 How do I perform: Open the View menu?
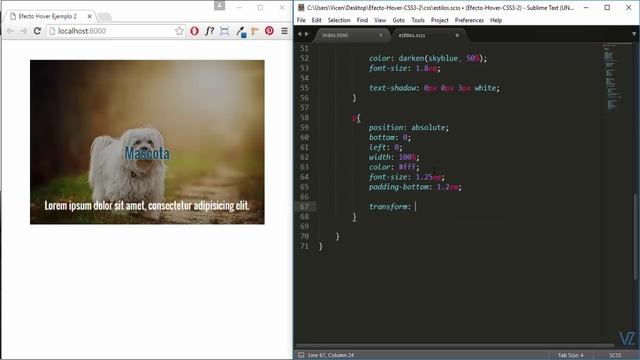click(380, 20)
